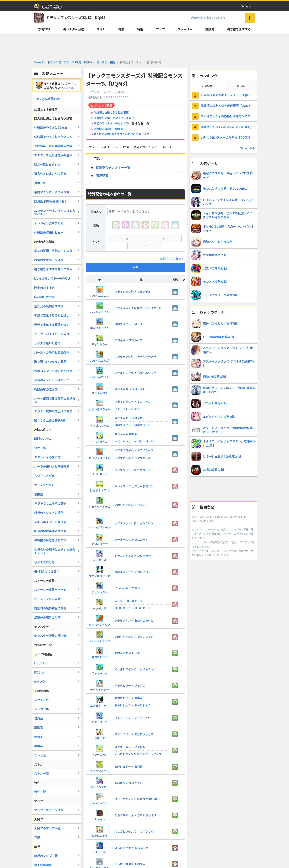Click 体験版の攻略と引き継ぎ要素 pickup link
Image resolution: width=289 pixels, height=868 pixels.
(111, 112)
